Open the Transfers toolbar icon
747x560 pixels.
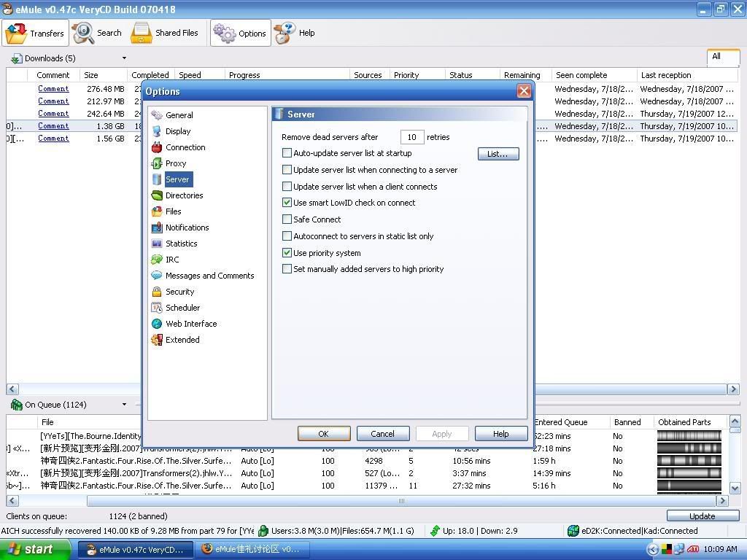(x=16, y=34)
